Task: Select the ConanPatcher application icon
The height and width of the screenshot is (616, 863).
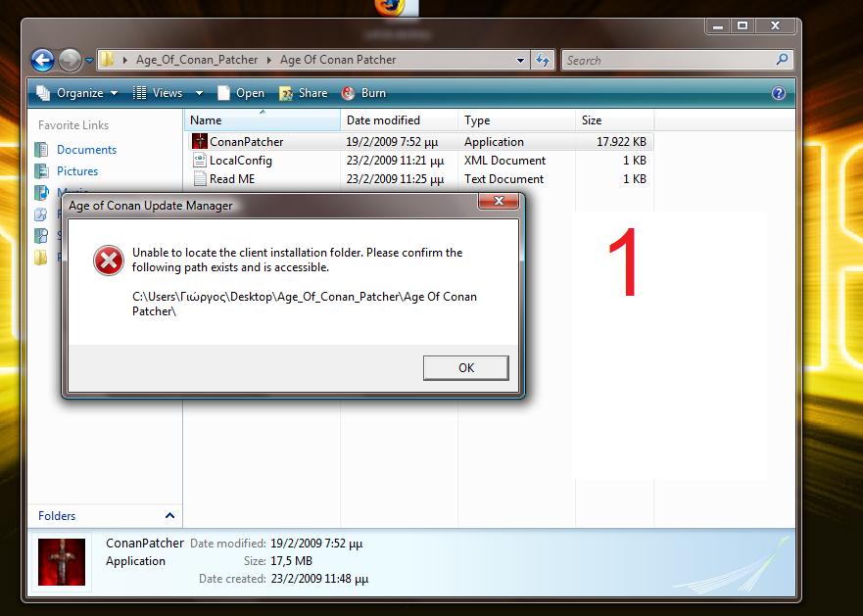Action: (199, 141)
